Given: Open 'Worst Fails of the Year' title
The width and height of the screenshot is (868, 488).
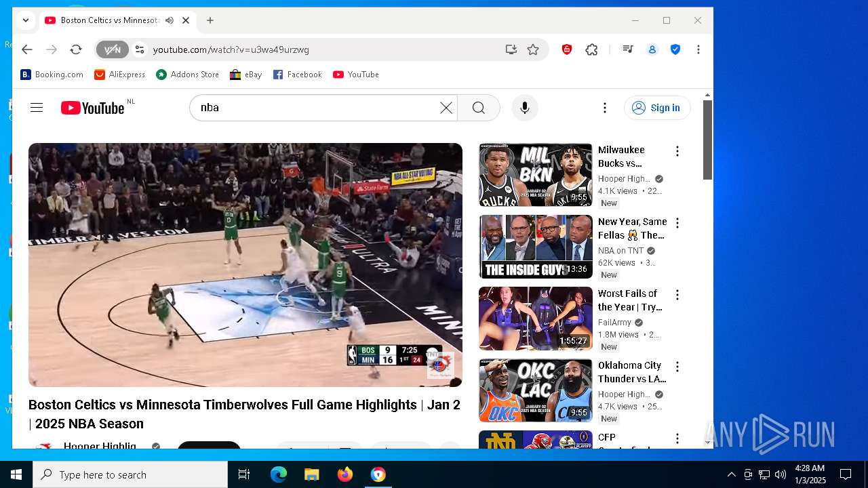Looking at the screenshot, I should [630, 300].
